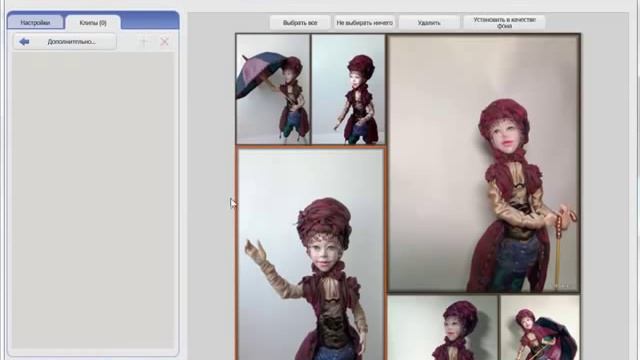
Task: Click the blue back arrow icon
Action: pyautogui.click(x=24, y=42)
